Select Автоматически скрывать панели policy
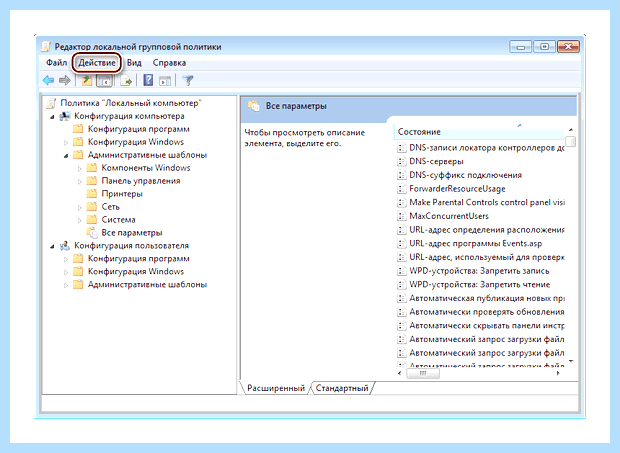 (x=487, y=325)
